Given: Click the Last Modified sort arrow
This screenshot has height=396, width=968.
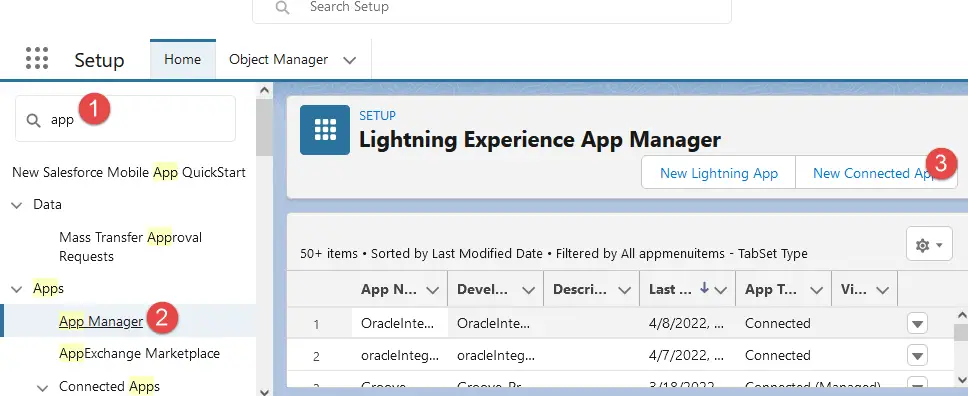Looking at the screenshot, I should point(704,289).
